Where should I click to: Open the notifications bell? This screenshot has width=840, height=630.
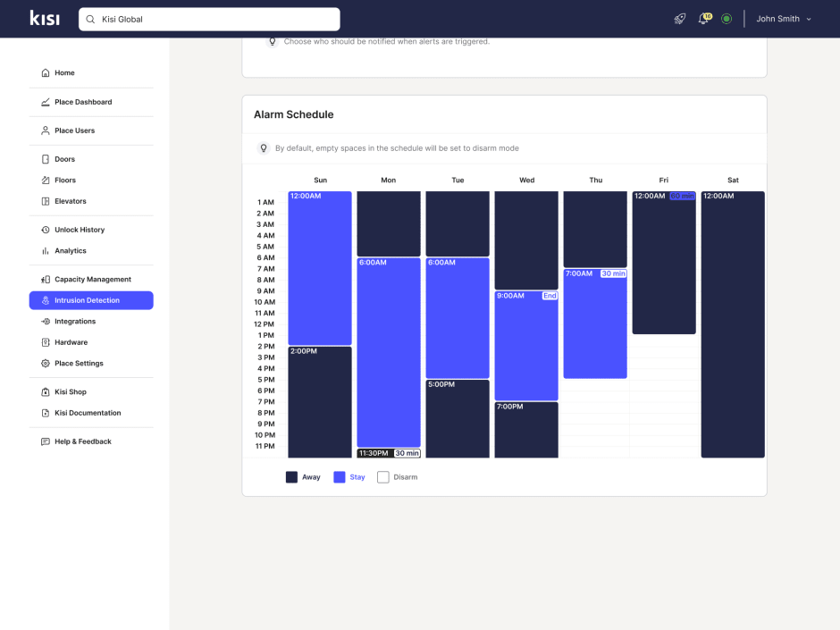coord(703,19)
